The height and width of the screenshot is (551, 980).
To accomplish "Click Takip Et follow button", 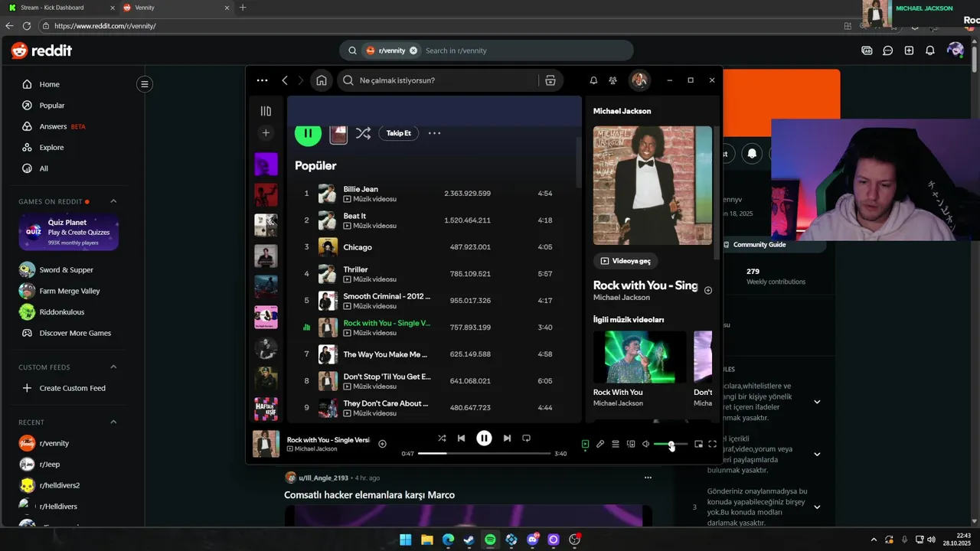I will (x=398, y=133).
